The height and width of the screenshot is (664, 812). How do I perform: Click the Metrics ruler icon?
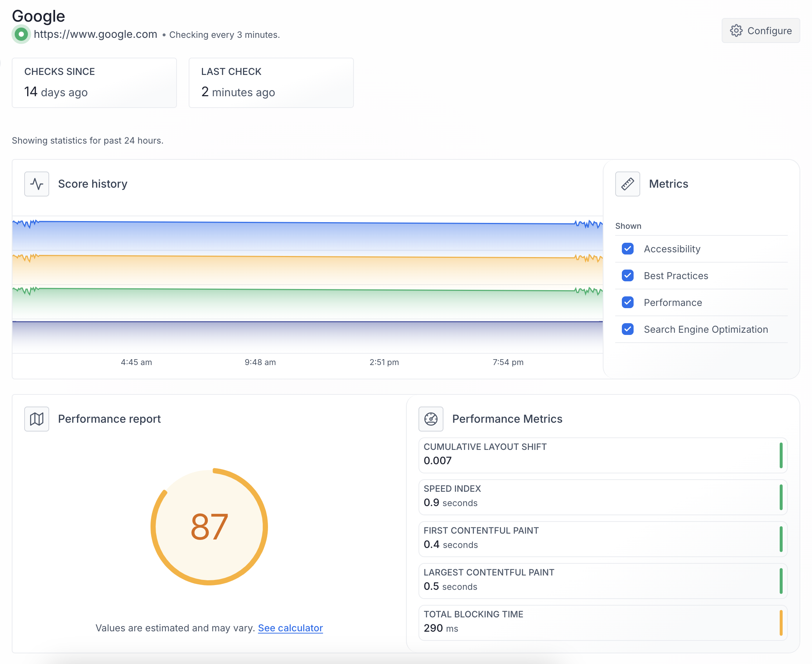(x=627, y=184)
